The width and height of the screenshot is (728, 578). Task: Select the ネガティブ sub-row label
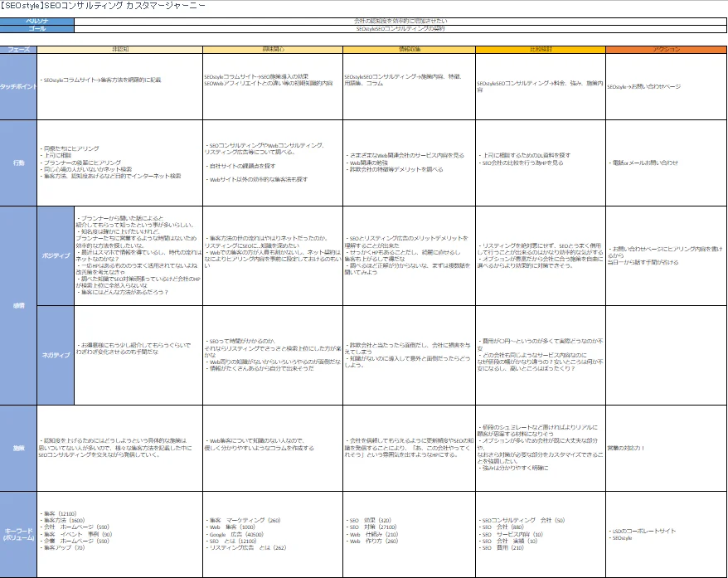coord(56,354)
